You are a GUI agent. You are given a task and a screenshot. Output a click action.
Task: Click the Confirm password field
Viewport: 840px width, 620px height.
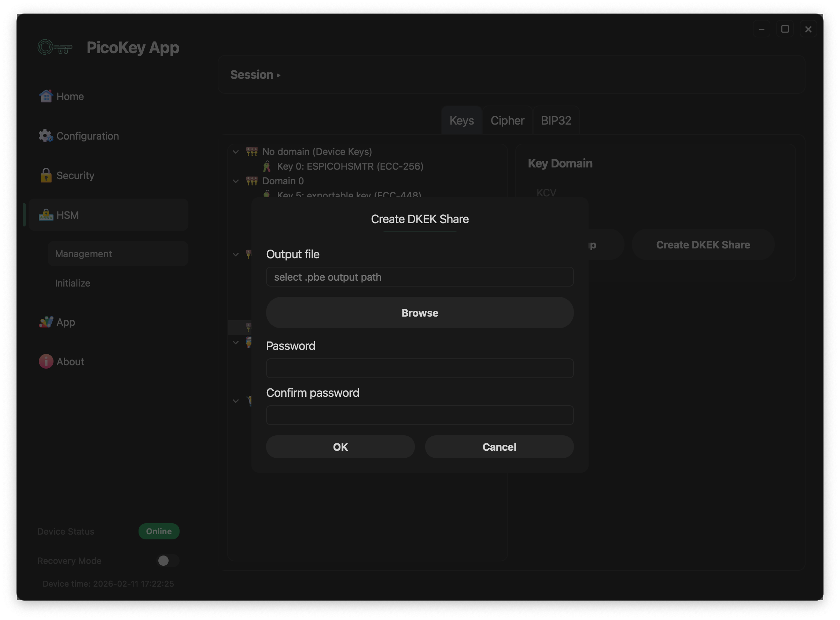pos(420,415)
